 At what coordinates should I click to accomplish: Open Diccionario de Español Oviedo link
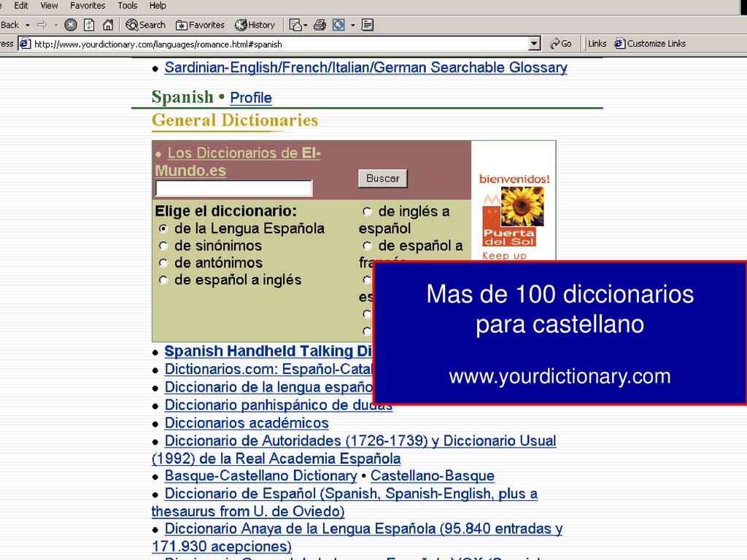pos(344,502)
